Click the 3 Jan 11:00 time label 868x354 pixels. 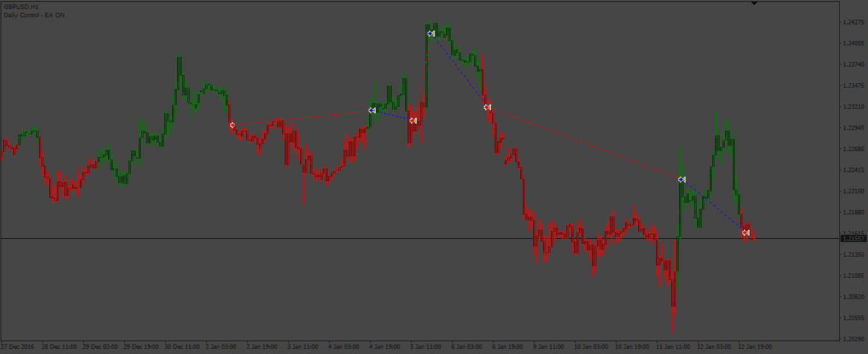click(303, 347)
